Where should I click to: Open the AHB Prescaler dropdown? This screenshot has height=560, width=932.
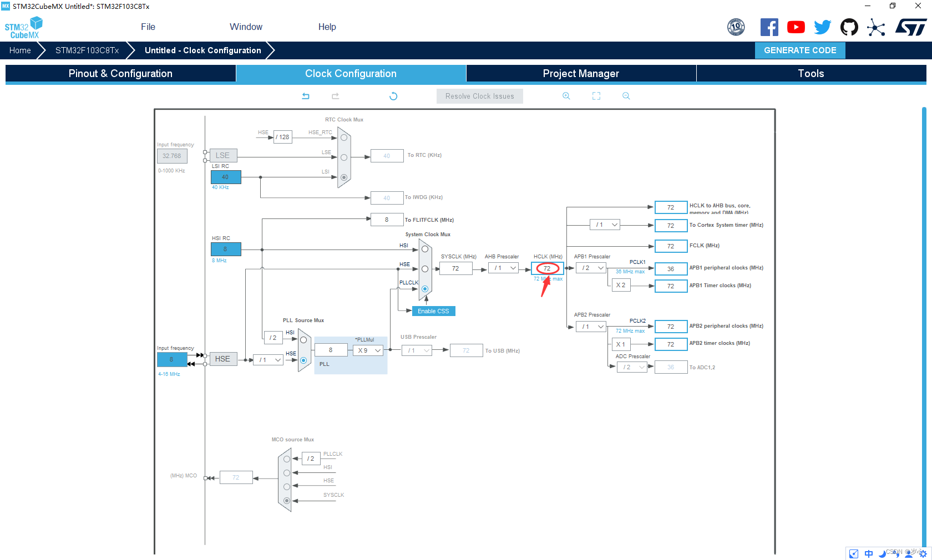(503, 268)
